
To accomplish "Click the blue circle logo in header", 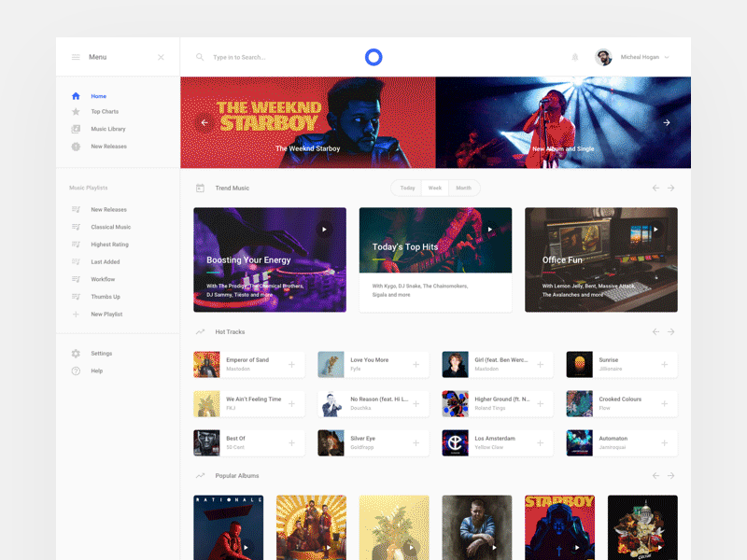I will [x=373, y=57].
